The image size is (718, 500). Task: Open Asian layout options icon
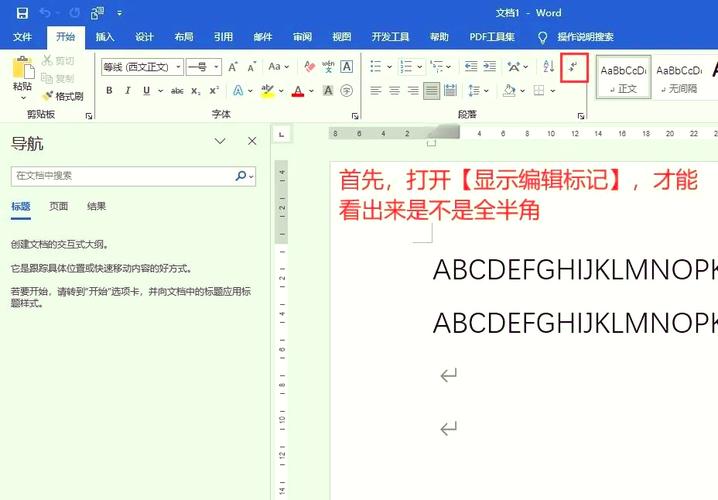[517, 67]
